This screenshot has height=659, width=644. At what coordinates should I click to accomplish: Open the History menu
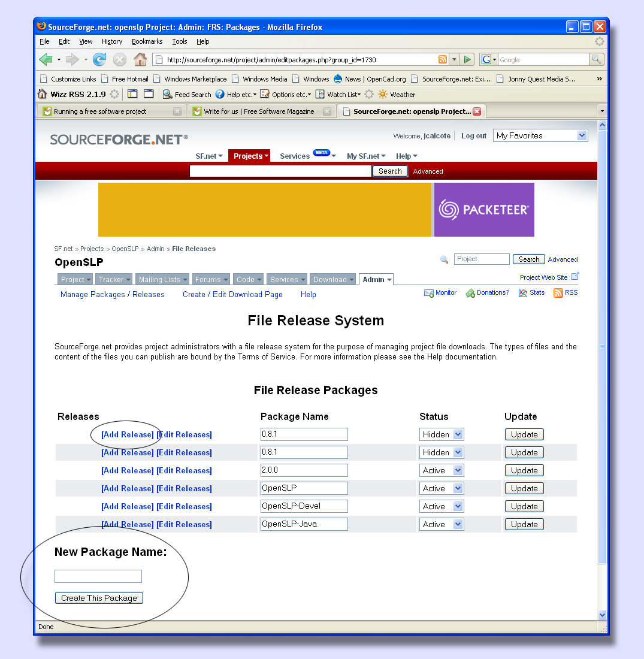pyautogui.click(x=112, y=41)
